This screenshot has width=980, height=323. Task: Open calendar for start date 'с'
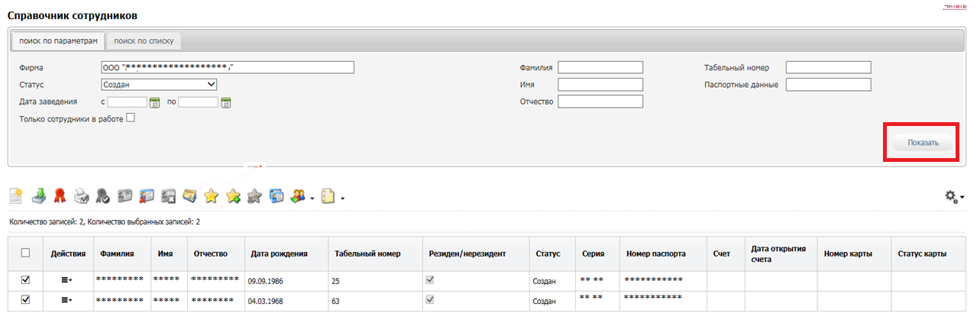pos(154,103)
